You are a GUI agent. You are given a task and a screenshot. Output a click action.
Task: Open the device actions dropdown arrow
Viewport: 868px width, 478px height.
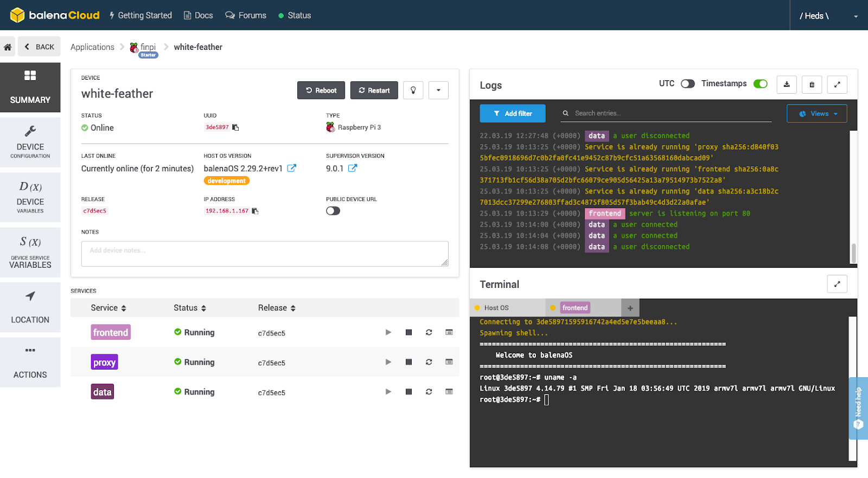(438, 91)
